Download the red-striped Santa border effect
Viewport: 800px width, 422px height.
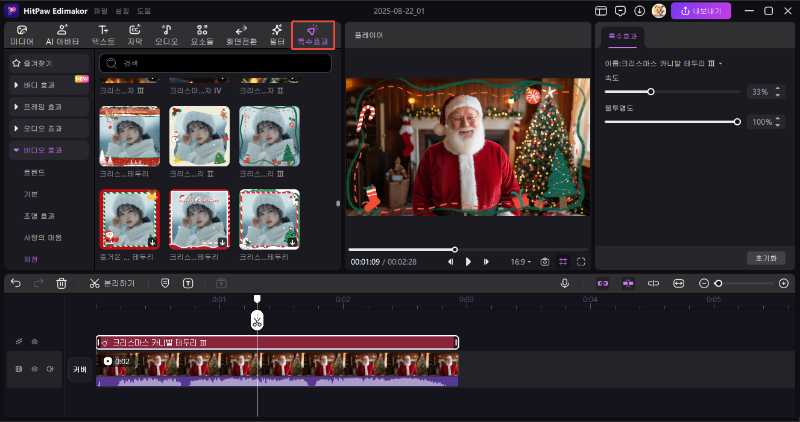tap(152, 242)
